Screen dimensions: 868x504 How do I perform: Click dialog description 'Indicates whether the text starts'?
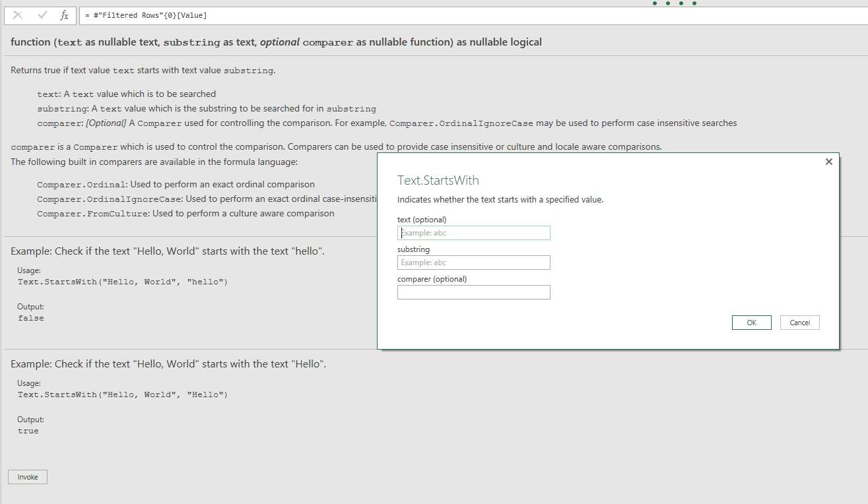click(x=500, y=199)
